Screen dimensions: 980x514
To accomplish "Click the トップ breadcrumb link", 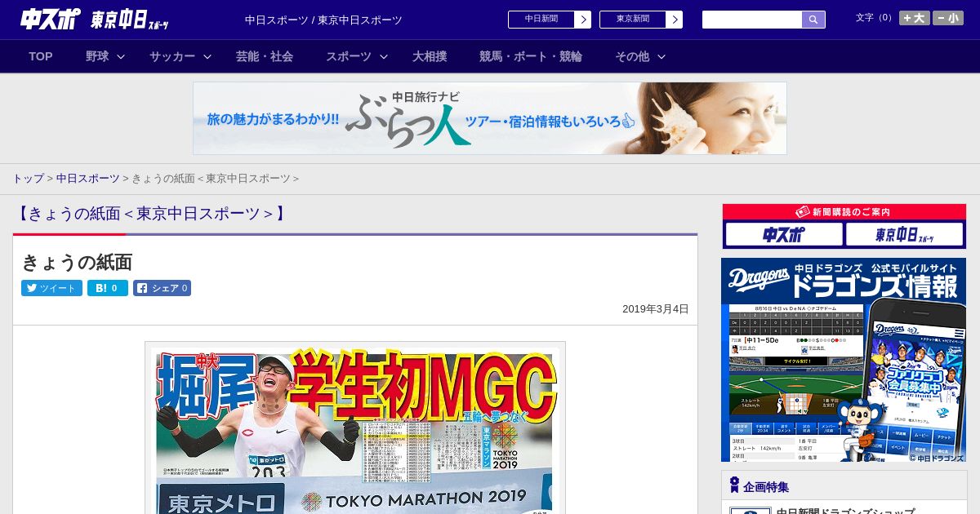I will 28,179.
